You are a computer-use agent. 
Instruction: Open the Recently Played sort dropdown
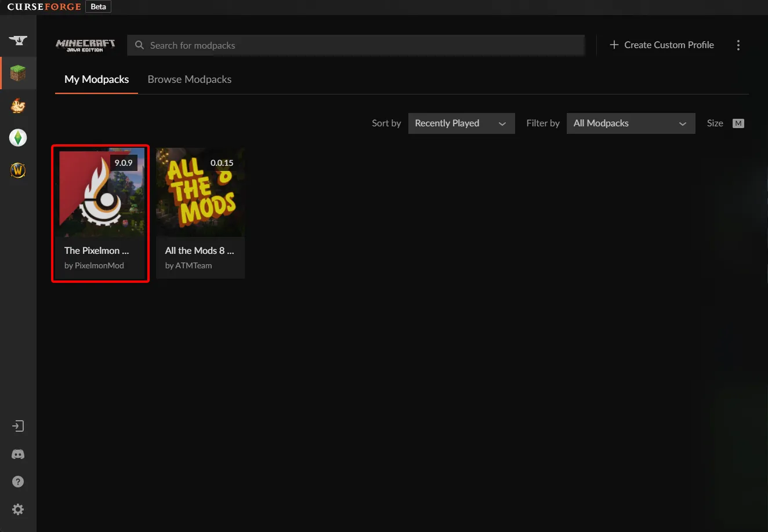pos(461,123)
